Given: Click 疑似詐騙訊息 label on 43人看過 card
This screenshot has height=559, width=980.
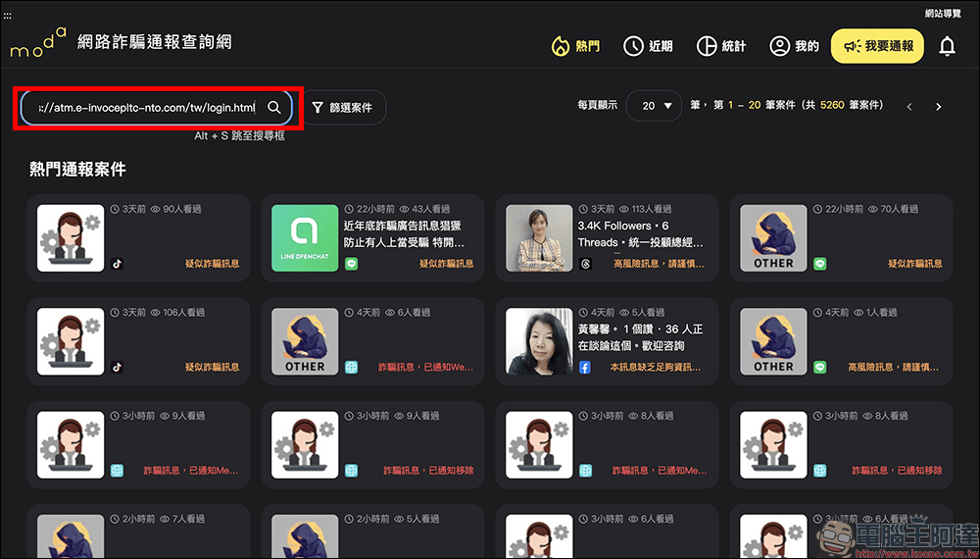Looking at the screenshot, I should [446, 264].
